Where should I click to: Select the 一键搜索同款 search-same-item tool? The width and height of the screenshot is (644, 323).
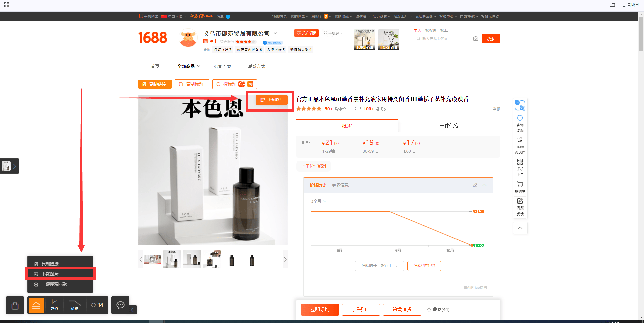[x=54, y=284]
